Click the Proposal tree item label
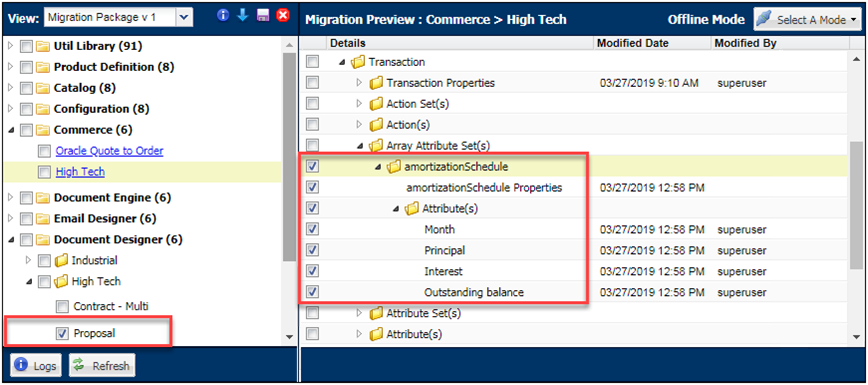Screen dimensions: 868x385 point(95,333)
